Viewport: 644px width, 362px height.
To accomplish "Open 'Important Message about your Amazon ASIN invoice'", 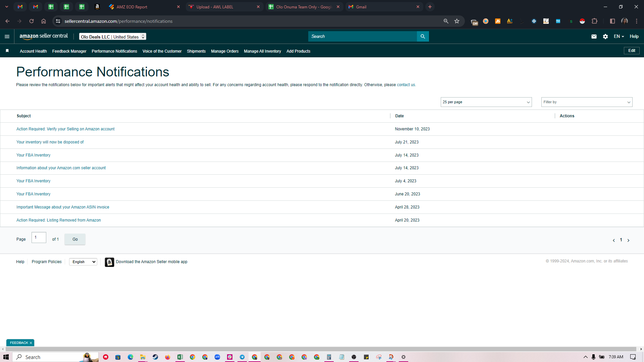I will tap(63, 207).
